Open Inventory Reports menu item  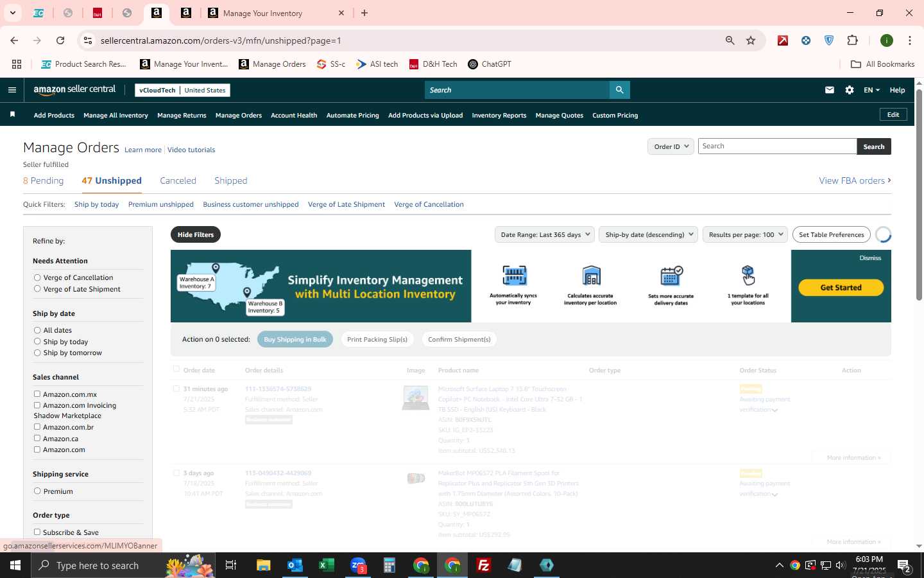pos(499,116)
